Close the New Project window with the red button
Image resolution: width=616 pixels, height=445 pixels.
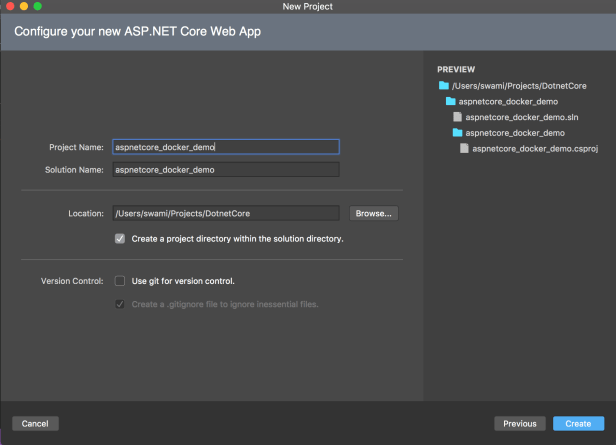(x=9, y=6)
